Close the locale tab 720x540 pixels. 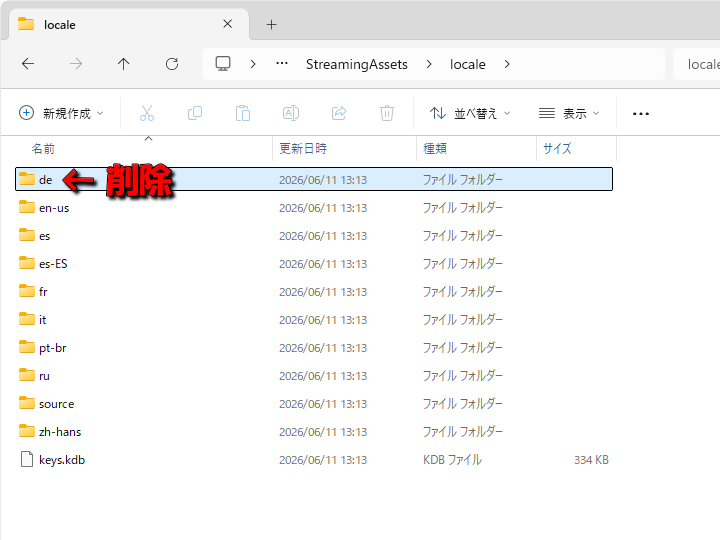coord(227,24)
